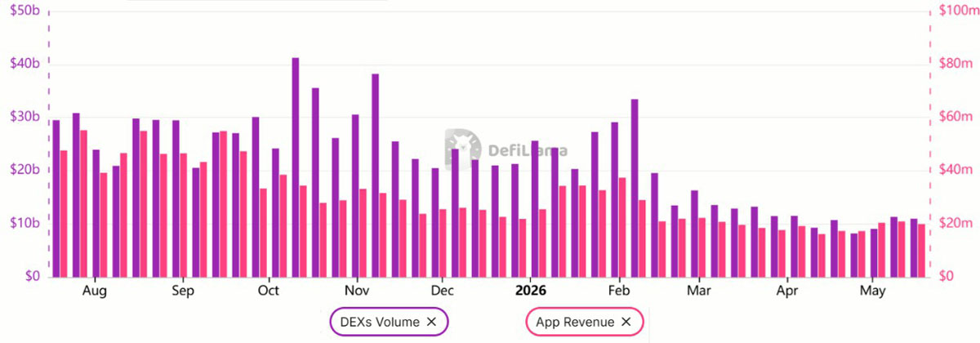Viewport: 980px width, 343px height.
Task: Select the Aug month label on axis
Action: [x=95, y=290]
